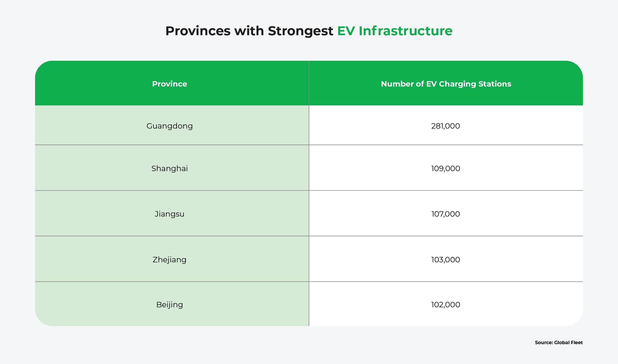Click the 102,000 stations value

(445, 305)
